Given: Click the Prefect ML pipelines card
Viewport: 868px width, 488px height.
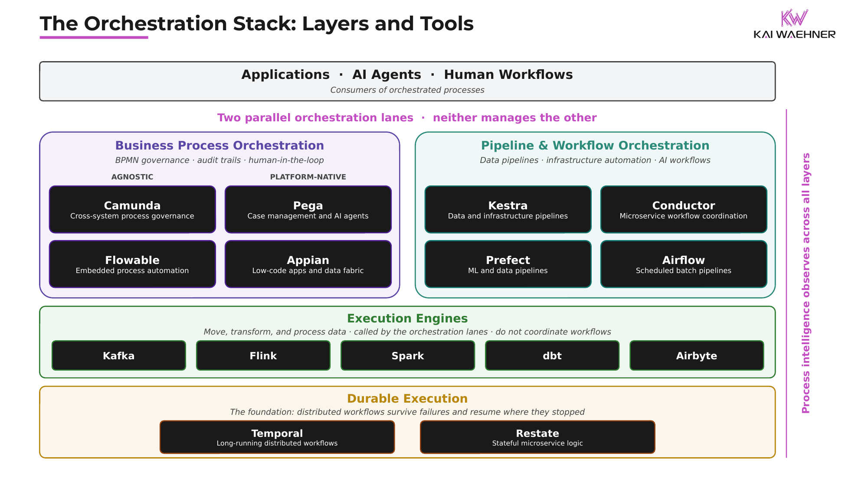Looking at the screenshot, I should 508,264.
